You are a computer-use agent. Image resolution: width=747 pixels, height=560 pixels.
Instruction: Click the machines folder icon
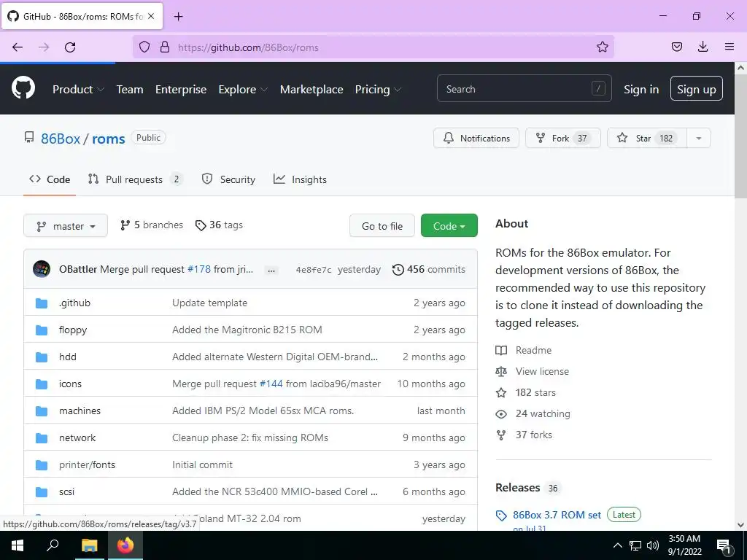point(42,411)
